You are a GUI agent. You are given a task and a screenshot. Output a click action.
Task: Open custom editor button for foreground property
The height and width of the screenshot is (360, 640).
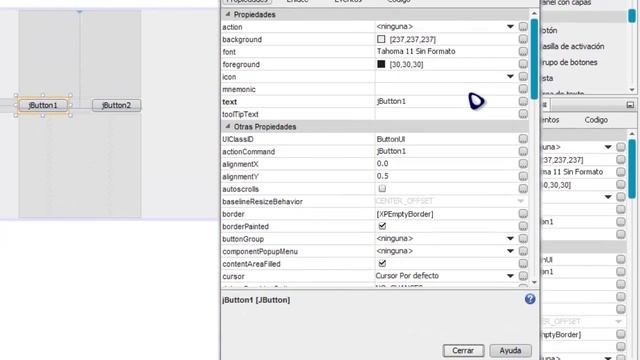(x=523, y=64)
